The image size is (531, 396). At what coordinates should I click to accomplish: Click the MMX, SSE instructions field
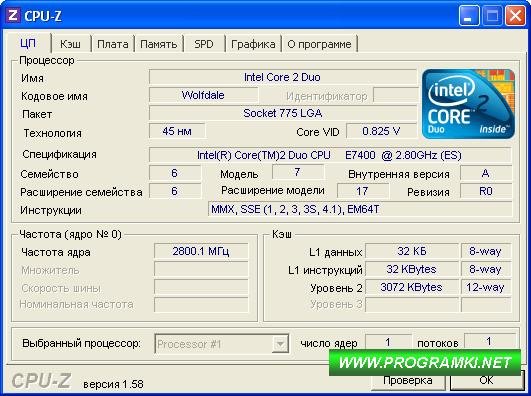360,209
